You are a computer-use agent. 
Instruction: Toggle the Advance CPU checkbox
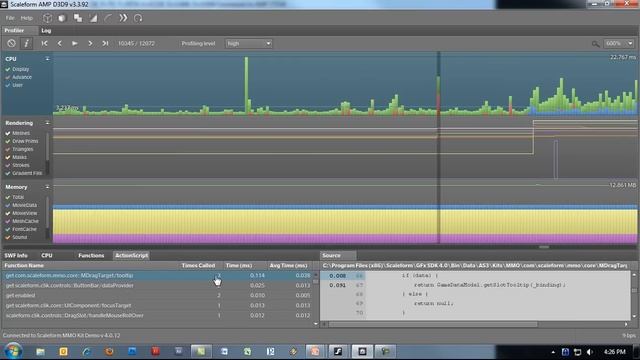(x=8, y=77)
